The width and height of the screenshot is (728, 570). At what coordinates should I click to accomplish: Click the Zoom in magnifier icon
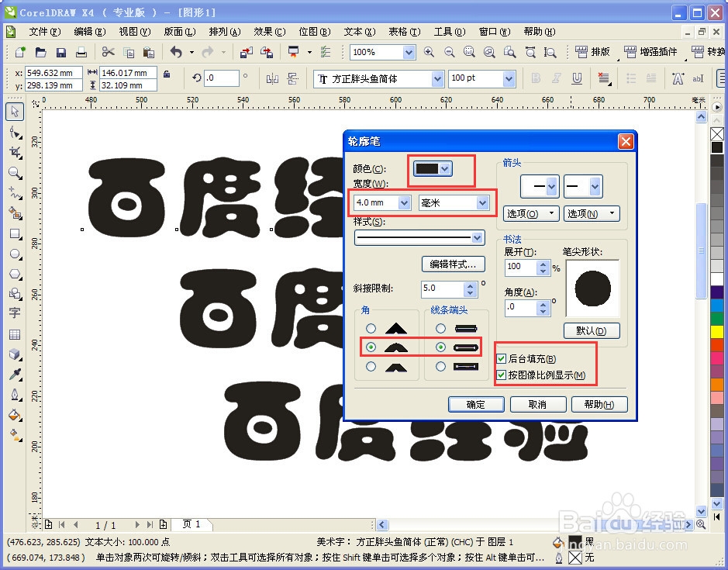pos(429,52)
